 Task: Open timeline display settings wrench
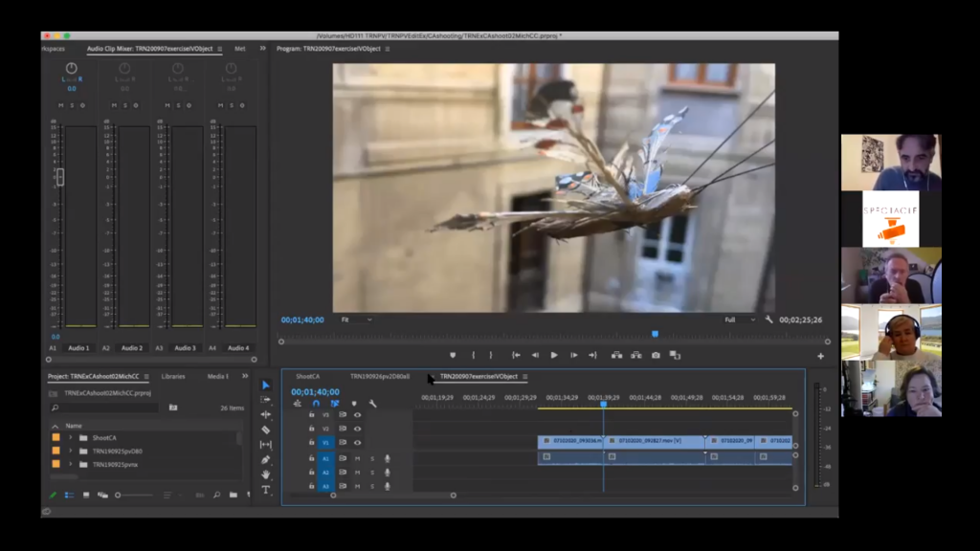click(372, 404)
